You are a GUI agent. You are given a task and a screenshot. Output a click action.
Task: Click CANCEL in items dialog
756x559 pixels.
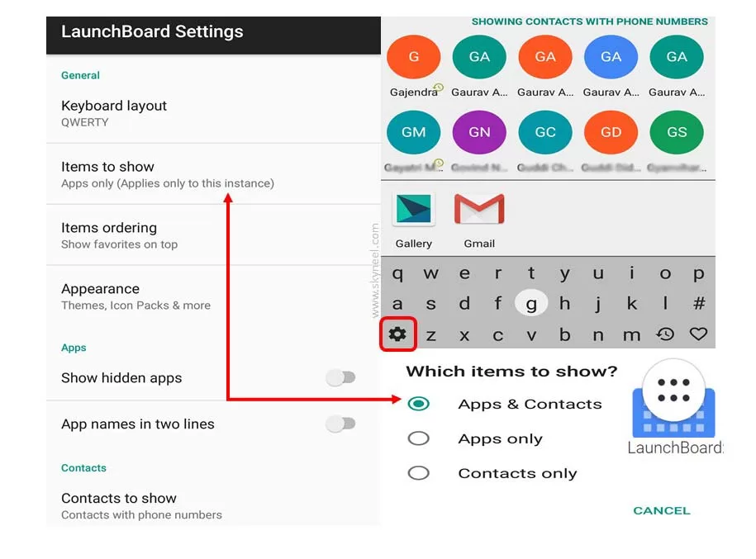(662, 510)
